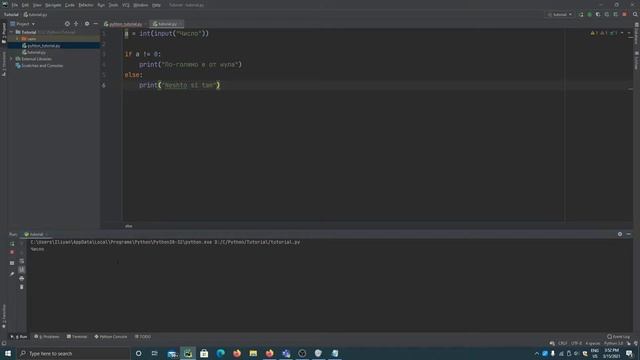Open the Window menu

(x=141, y=5)
